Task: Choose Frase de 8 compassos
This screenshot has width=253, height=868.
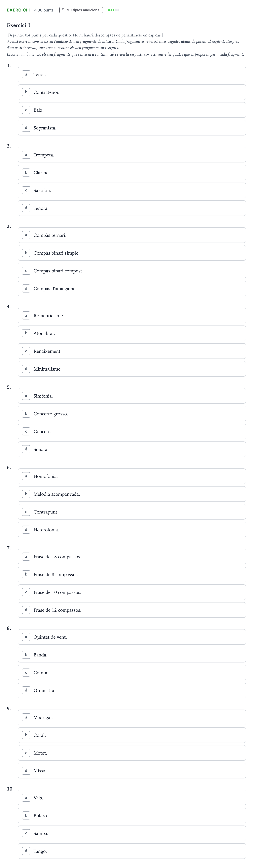Action: (x=132, y=575)
